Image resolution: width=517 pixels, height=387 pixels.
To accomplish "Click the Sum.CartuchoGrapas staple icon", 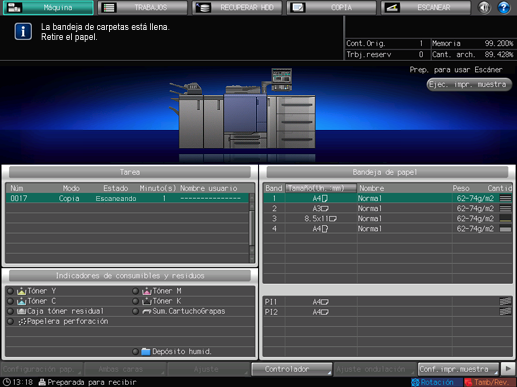I will point(146,311).
